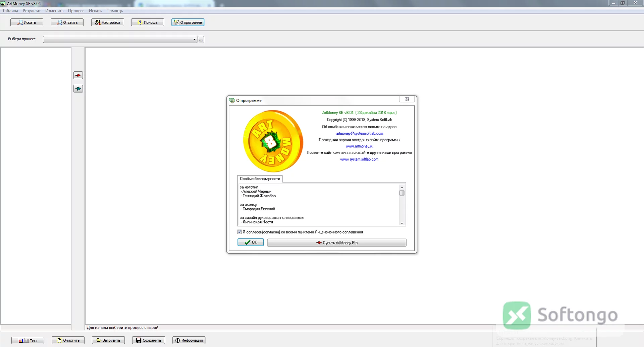Click the credits list scrollbar thumb

coord(402,193)
